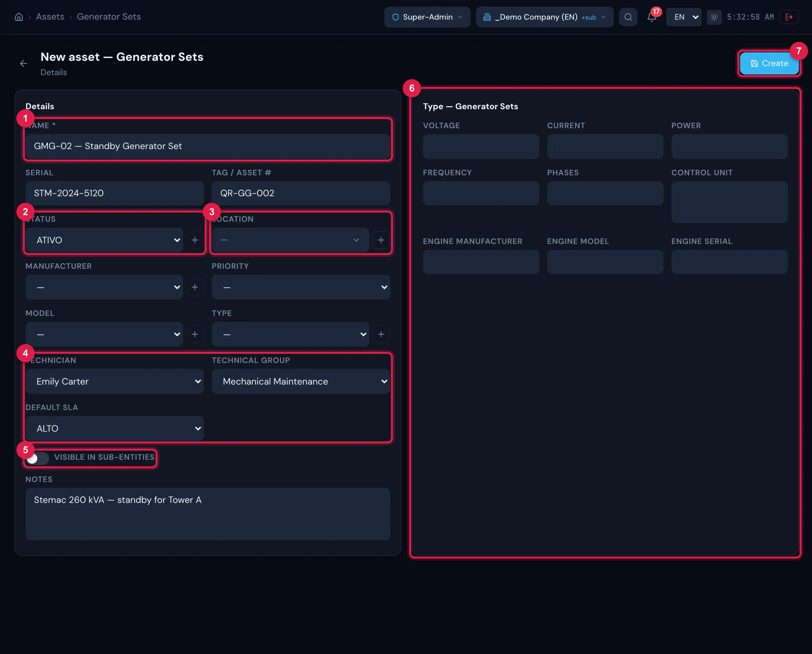Open the Priority dropdown
The image size is (812, 654).
(301, 287)
